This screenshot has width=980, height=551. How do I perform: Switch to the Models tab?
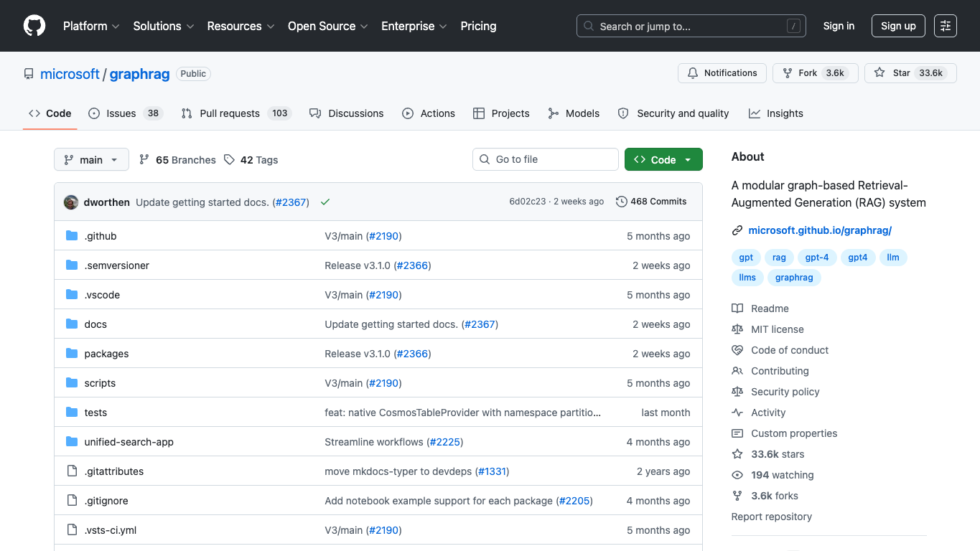(574, 113)
